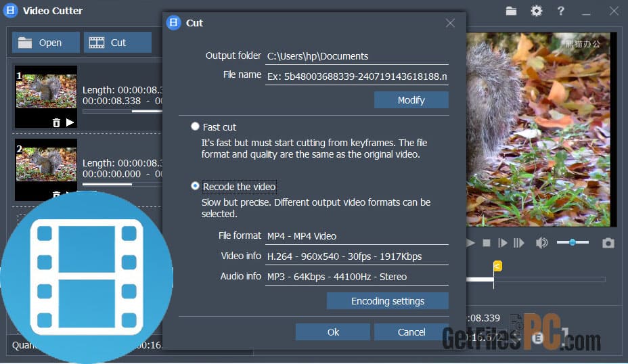This screenshot has width=628, height=364.
Task: Open the File format dropdown MP4 - MP4 Video
Action: (357, 236)
